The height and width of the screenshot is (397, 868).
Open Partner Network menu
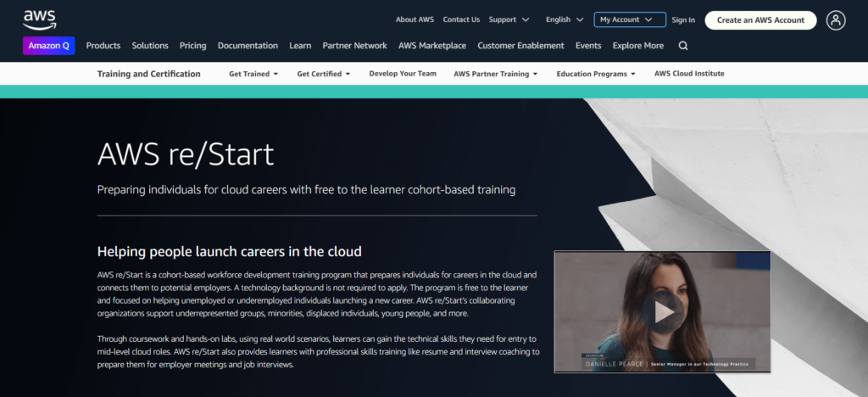pyautogui.click(x=355, y=46)
